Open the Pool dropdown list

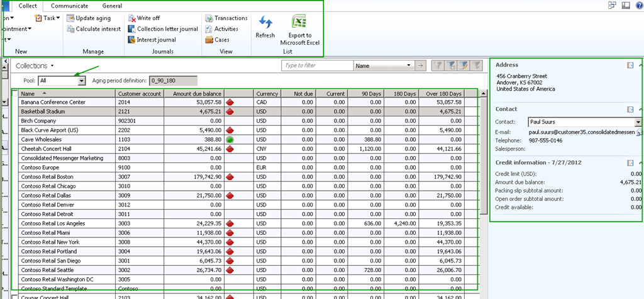point(81,81)
